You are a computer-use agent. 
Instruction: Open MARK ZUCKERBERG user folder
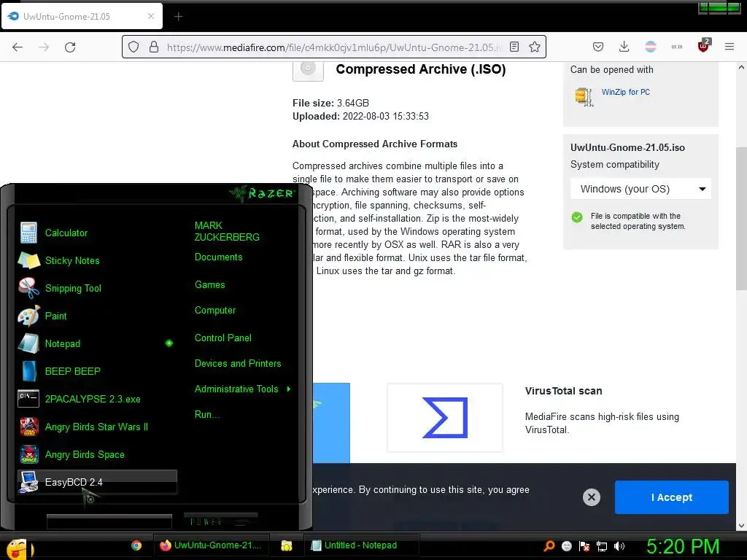(x=227, y=231)
